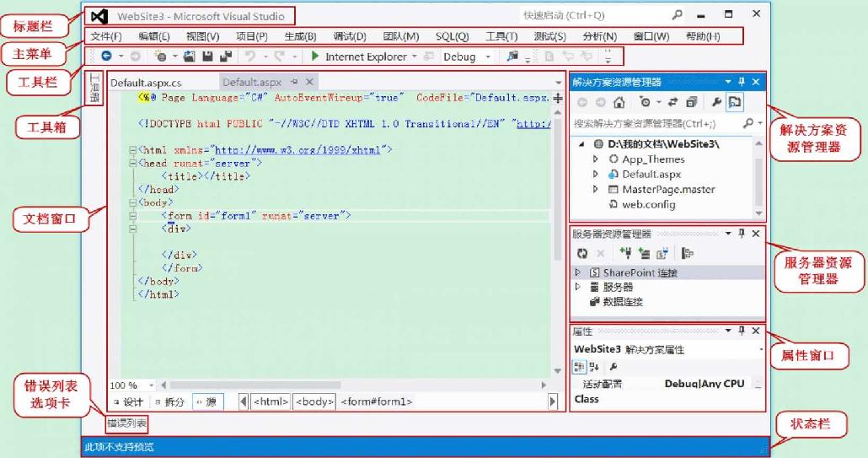This screenshot has height=458, width=868.
Task: Collapse the D:\我的文档\WebSite3\ root node
Action: 581,144
